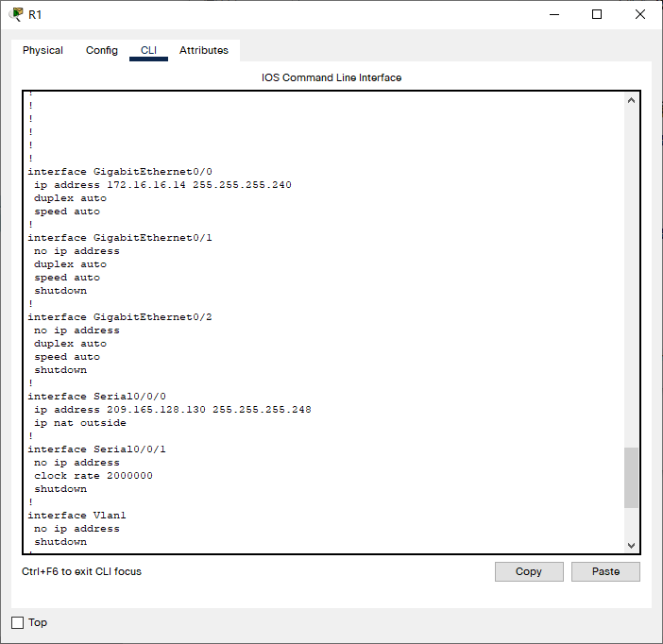
Task: Click the Serial0/0/0 IP address 209.165.128.130 line
Action: pyautogui.click(x=172, y=410)
